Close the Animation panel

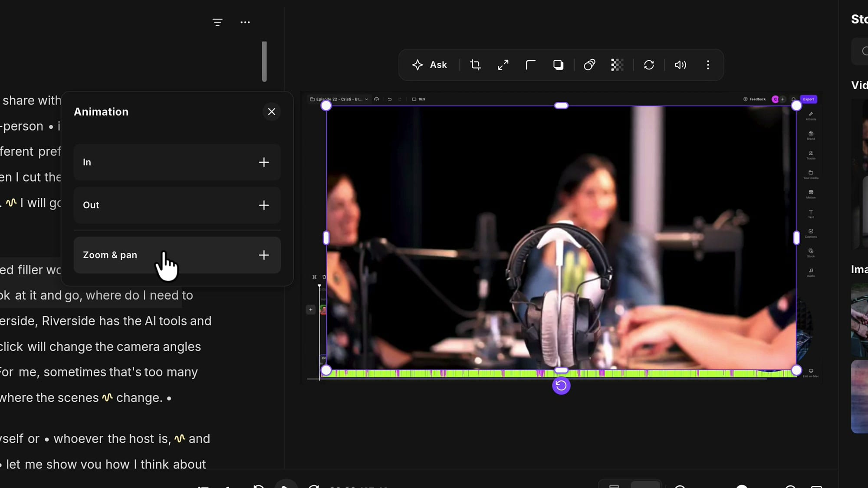tap(272, 112)
